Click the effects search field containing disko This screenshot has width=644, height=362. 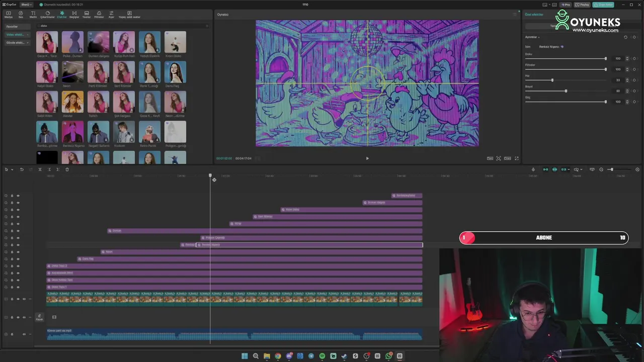122,26
